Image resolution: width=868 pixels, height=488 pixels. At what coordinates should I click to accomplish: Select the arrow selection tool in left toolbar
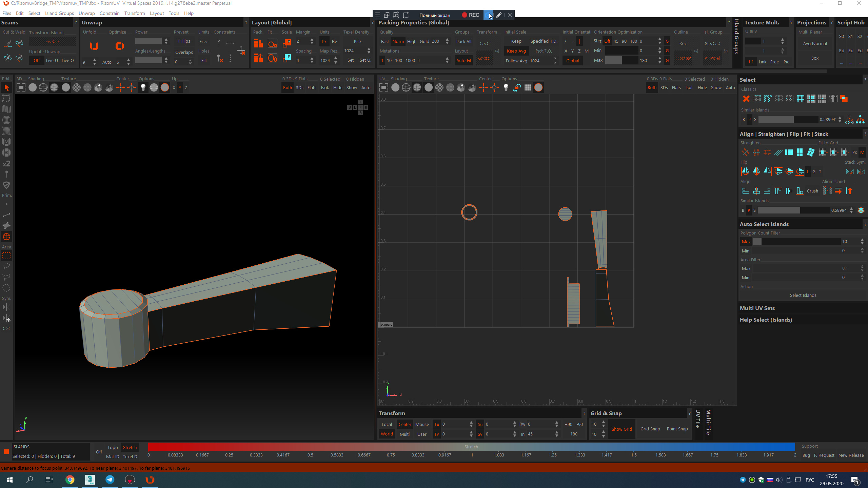coord(6,88)
